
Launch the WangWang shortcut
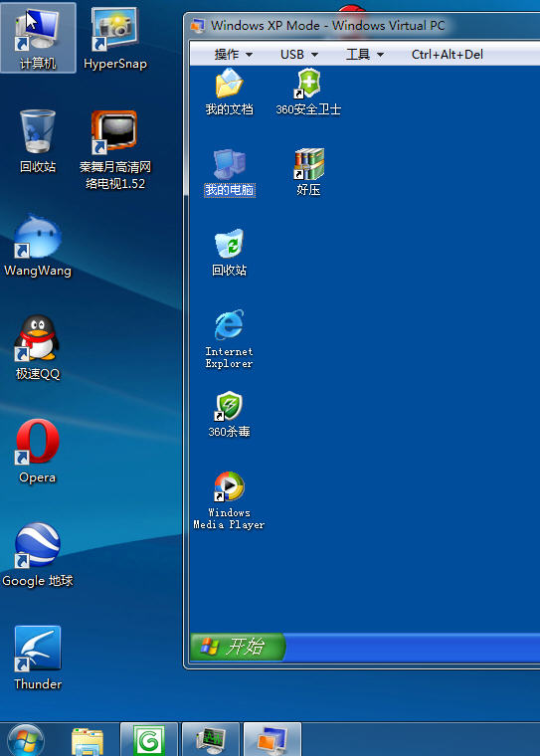pos(38,245)
